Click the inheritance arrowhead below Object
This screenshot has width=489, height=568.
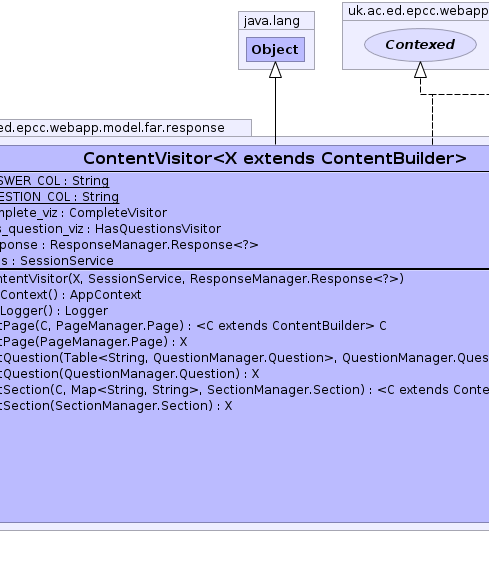click(x=275, y=70)
